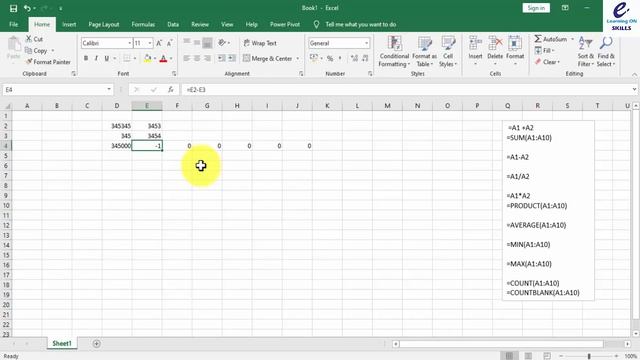Click the Save icon in the title bar

coord(13,8)
